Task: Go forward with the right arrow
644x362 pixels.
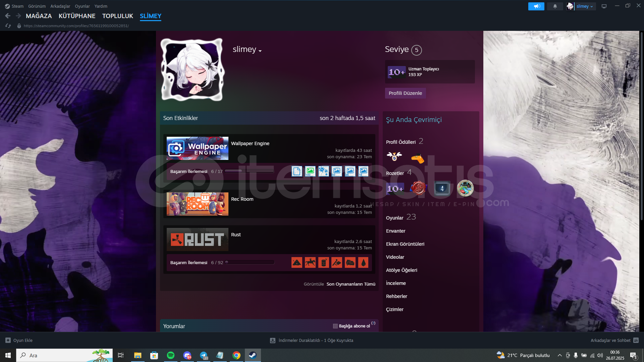Action: point(18,16)
